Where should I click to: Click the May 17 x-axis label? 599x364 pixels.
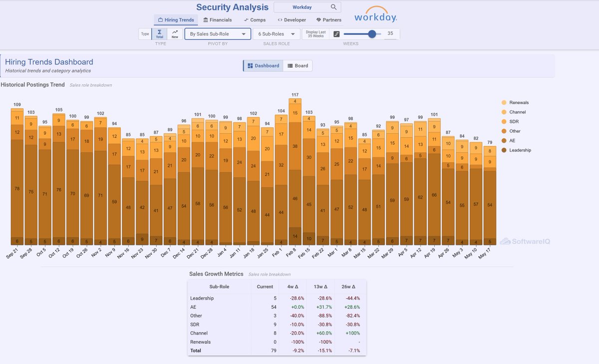point(484,253)
